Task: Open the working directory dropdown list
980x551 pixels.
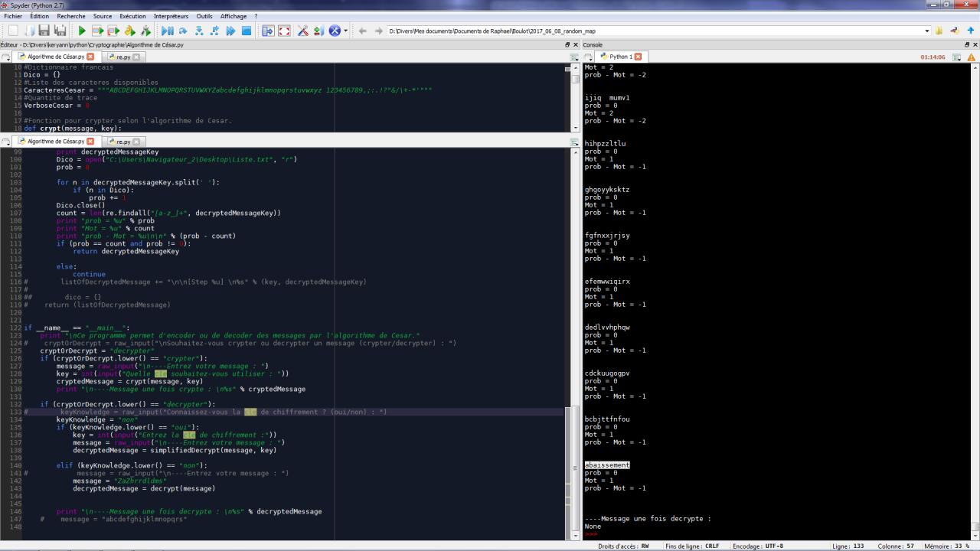Action: [x=926, y=31]
